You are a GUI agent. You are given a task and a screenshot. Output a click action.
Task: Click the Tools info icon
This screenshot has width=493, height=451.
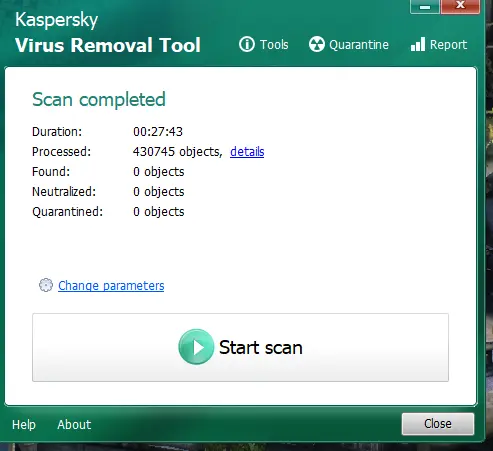pyautogui.click(x=247, y=44)
